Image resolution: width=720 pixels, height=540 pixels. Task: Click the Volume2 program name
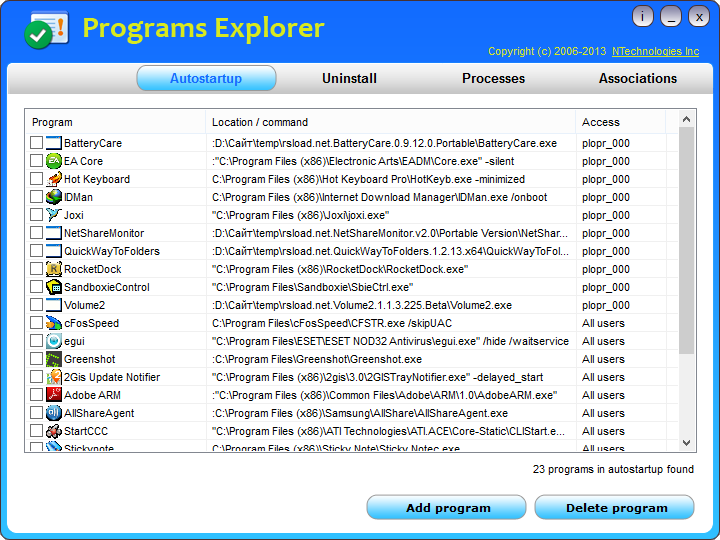point(84,305)
